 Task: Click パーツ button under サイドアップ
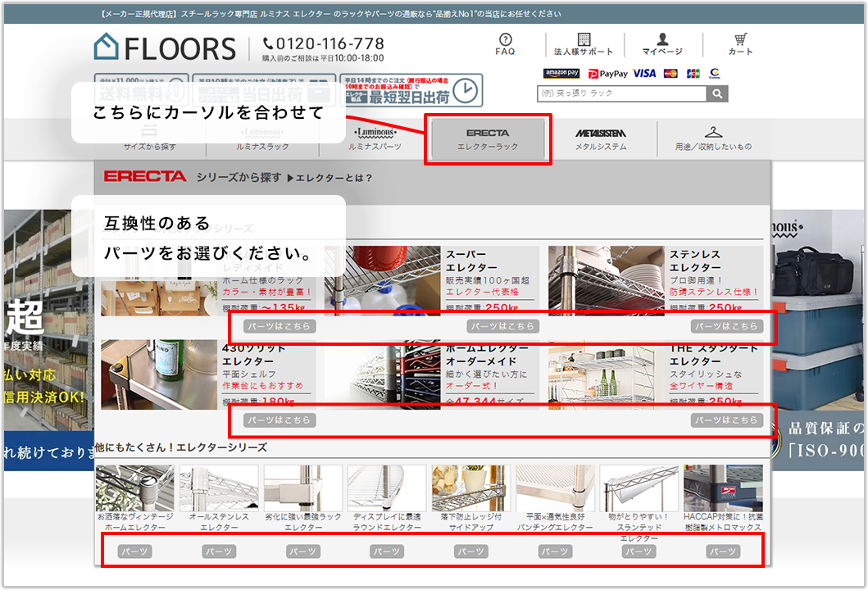click(471, 551)
